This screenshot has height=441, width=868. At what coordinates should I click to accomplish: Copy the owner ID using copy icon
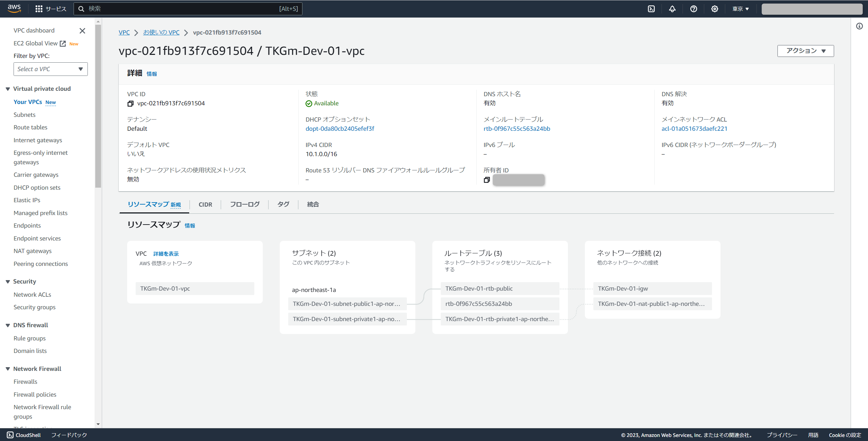(x=487, y=180)
